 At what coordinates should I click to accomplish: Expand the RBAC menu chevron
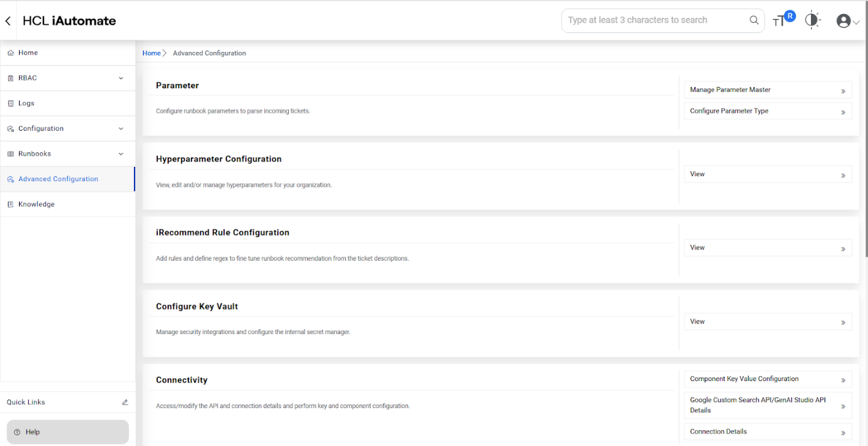[x=121, y=78]
